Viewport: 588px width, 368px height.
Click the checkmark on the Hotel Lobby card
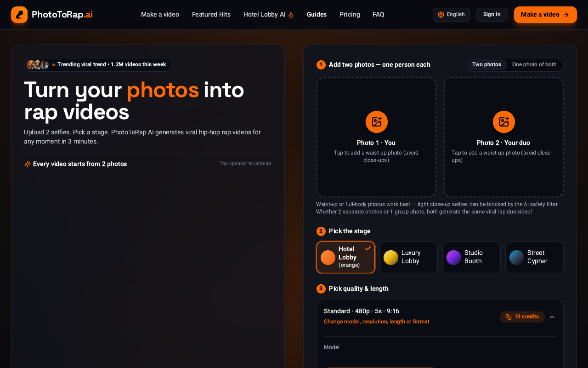click(368, 248)
